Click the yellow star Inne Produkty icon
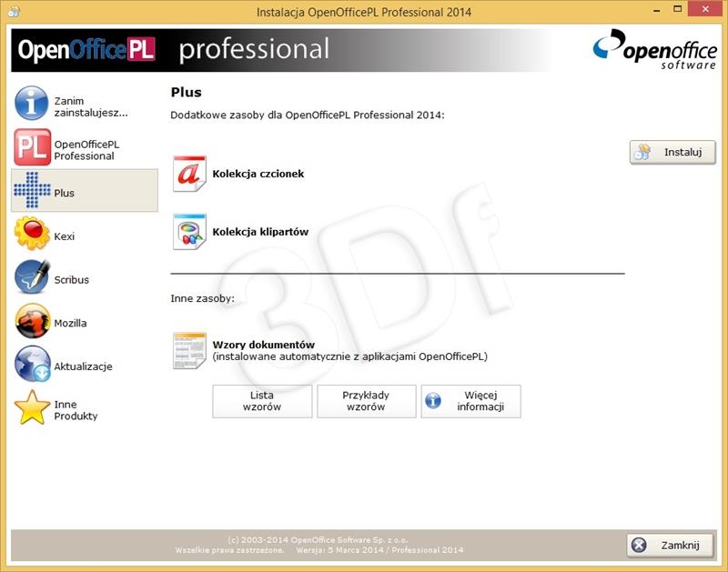 coord(32,407)
